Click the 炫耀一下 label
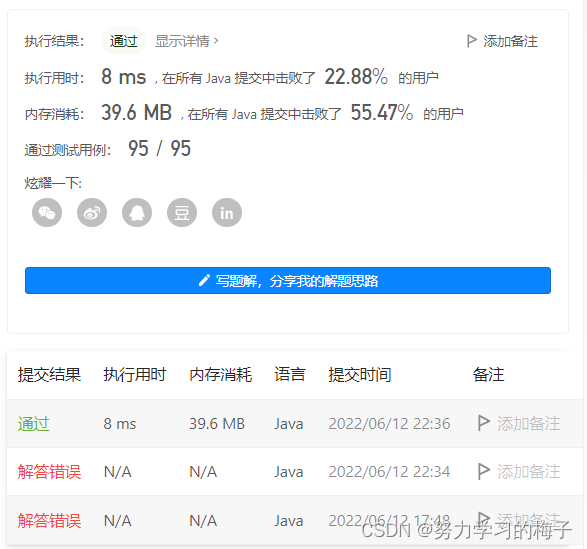The width and height of the screenshot is (587, 549). point(53,183)
